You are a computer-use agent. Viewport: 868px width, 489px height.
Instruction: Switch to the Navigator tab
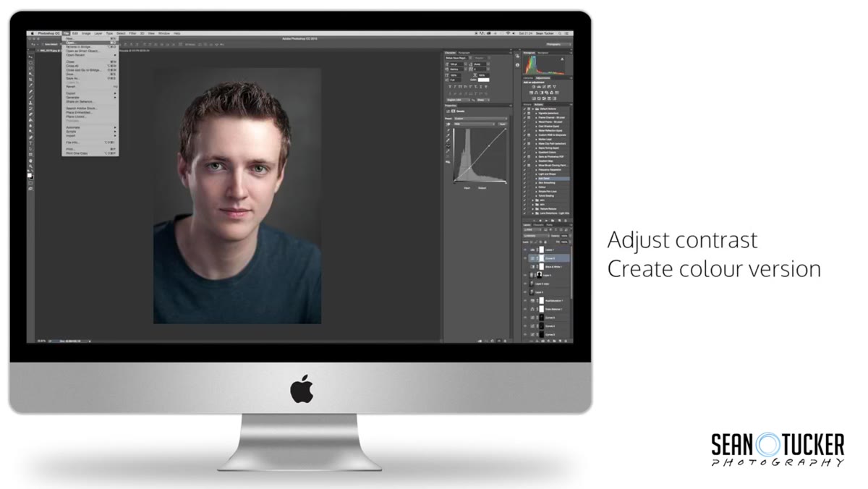tap(542, 53)
